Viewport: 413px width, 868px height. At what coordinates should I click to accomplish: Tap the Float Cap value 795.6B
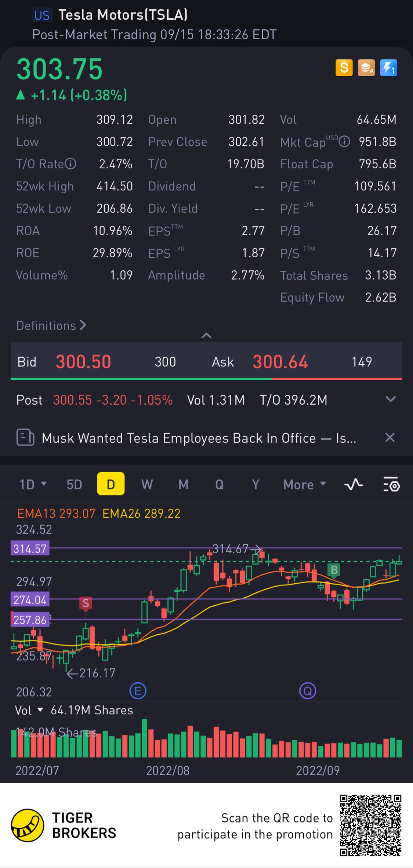pos(377,164)
